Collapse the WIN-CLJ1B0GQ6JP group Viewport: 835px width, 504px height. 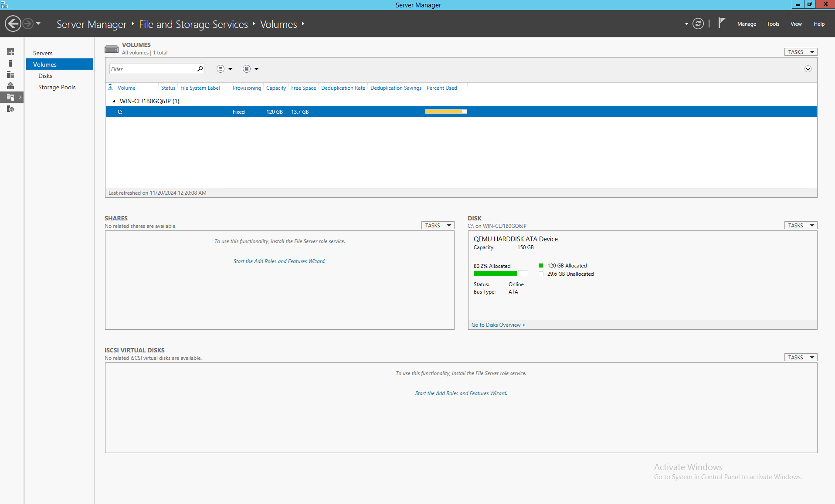point(114,101)
